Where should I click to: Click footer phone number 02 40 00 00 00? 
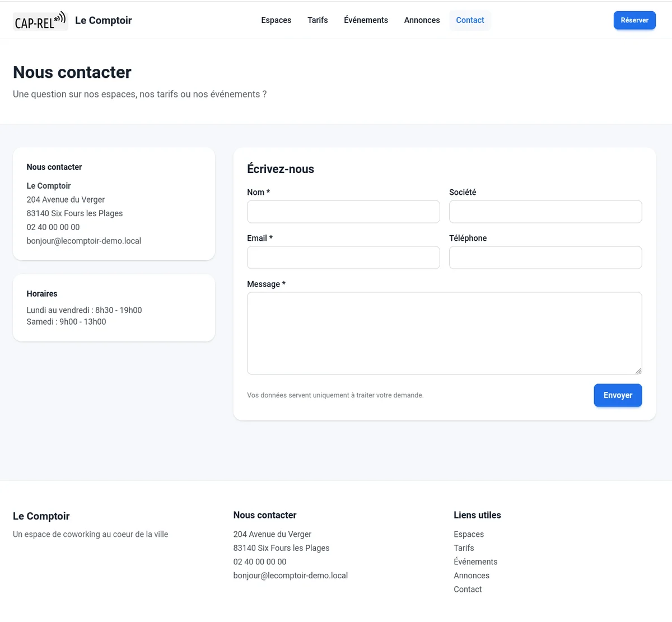coord(260,562)
